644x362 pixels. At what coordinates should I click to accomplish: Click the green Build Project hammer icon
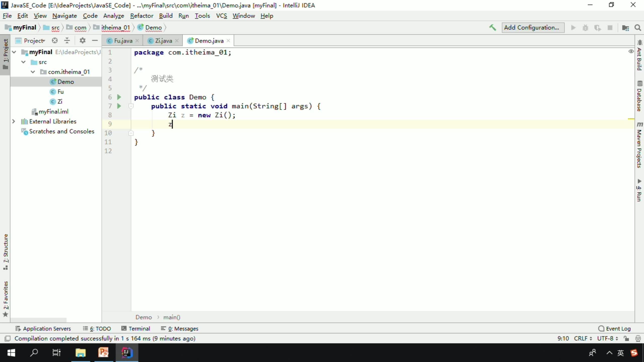point(492,27)
